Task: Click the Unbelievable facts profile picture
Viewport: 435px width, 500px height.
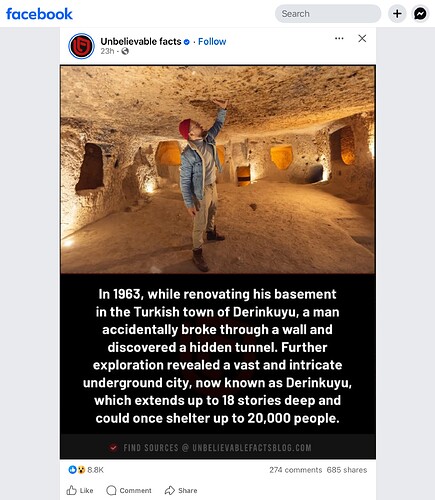Action: (x=81, y=46)
